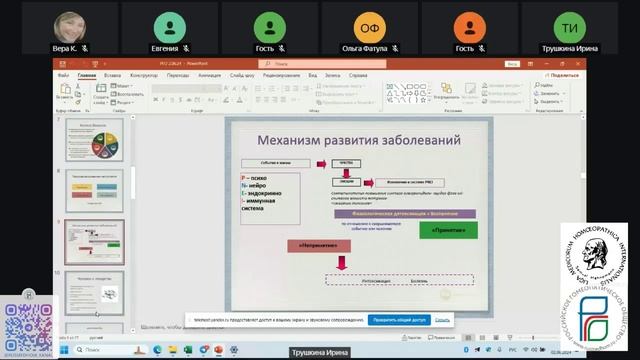Switch to Normal view icon in status bar
Screen dimensions: 640x360
click(x=468, y=338)
